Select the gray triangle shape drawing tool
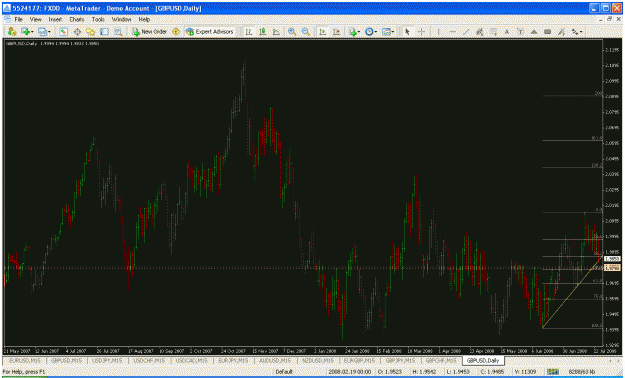 coord(534,32)
